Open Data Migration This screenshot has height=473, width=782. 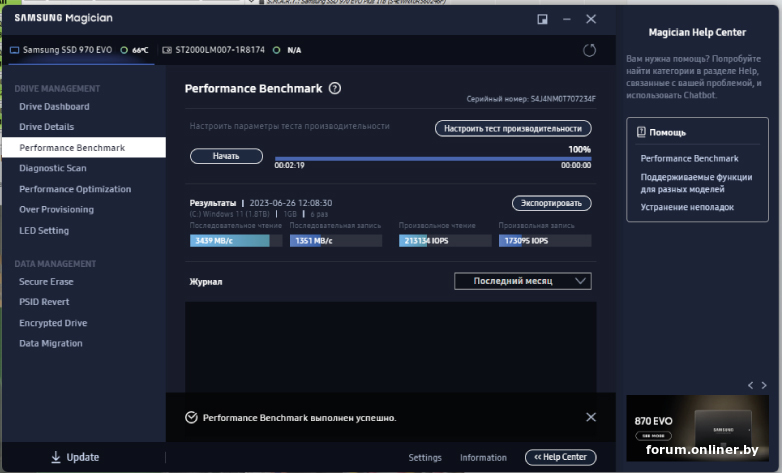point(51,343)
